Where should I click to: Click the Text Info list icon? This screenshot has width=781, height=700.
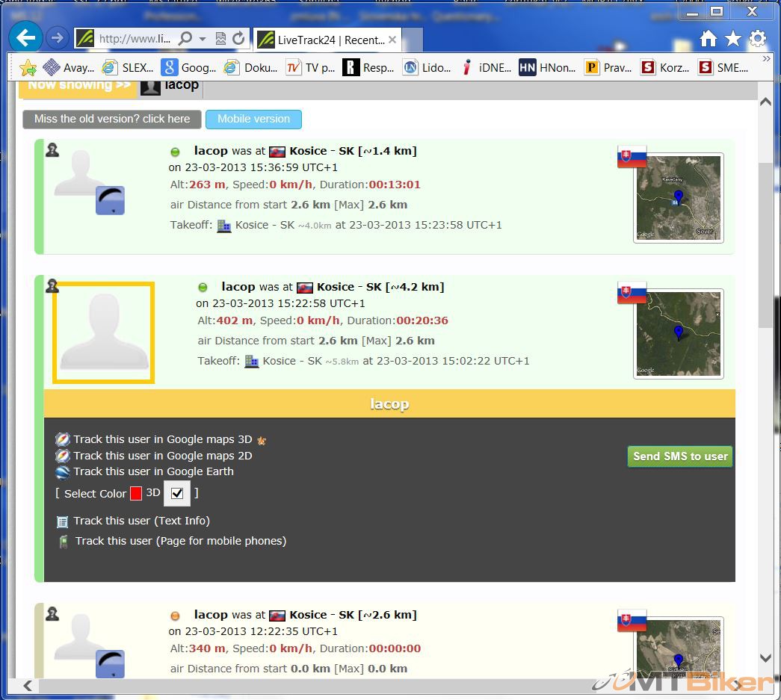(63, 521)
